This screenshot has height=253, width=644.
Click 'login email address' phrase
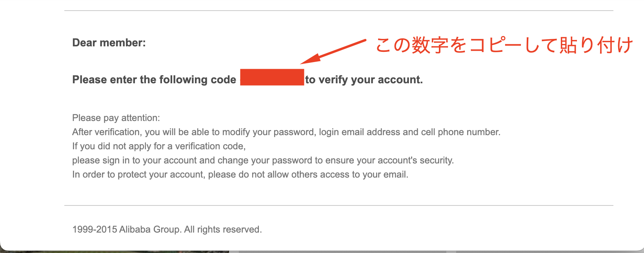tap(360, 132)
